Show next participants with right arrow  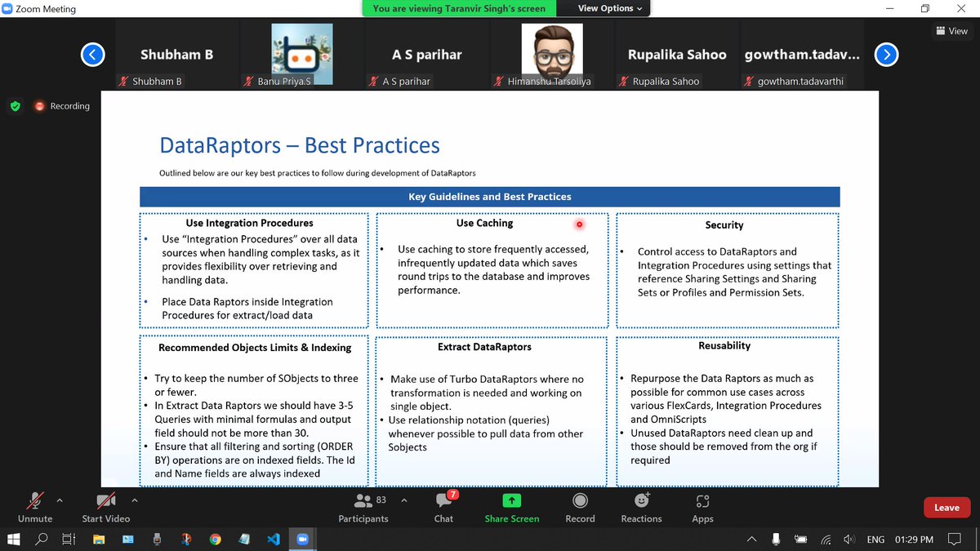[x=886, y=55]
